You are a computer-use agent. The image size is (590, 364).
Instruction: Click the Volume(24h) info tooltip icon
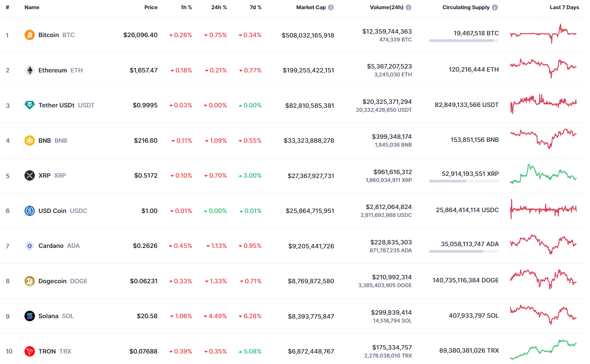(x=408, y=7)
